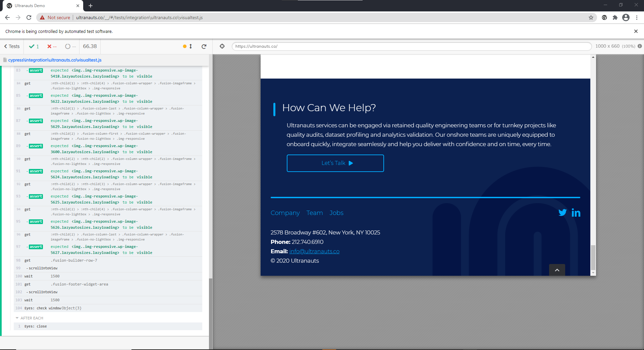Select assert for wp-image-5622 row 85

[x=108, y=98]
